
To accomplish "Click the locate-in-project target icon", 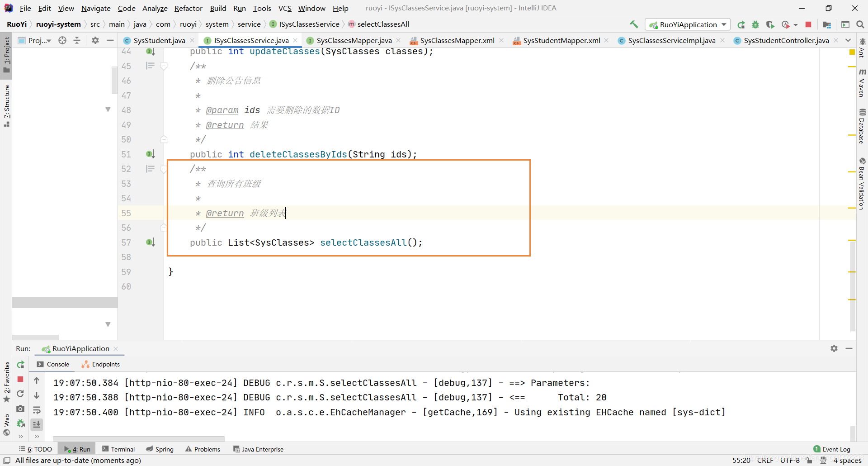I will click(x=62, y=40).
